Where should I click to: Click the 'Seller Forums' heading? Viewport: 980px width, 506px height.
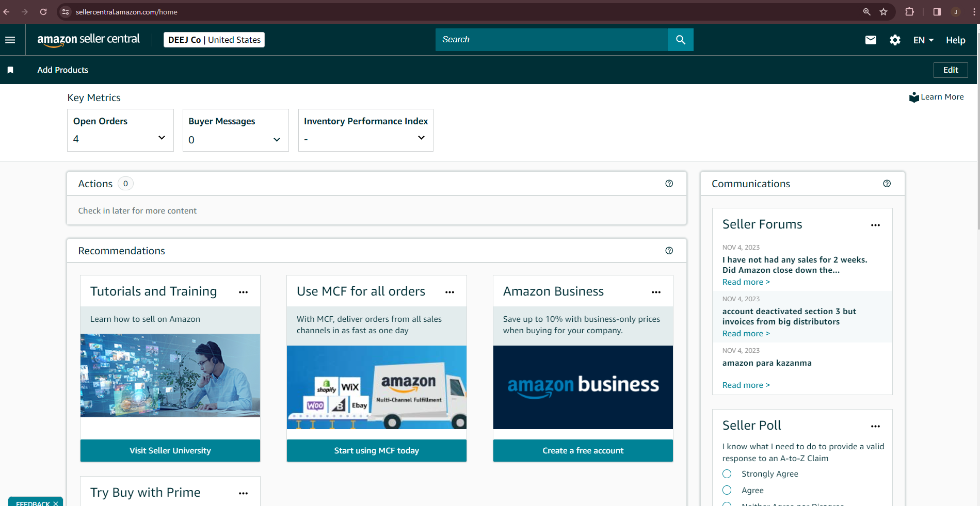click(x=762, y=224)
